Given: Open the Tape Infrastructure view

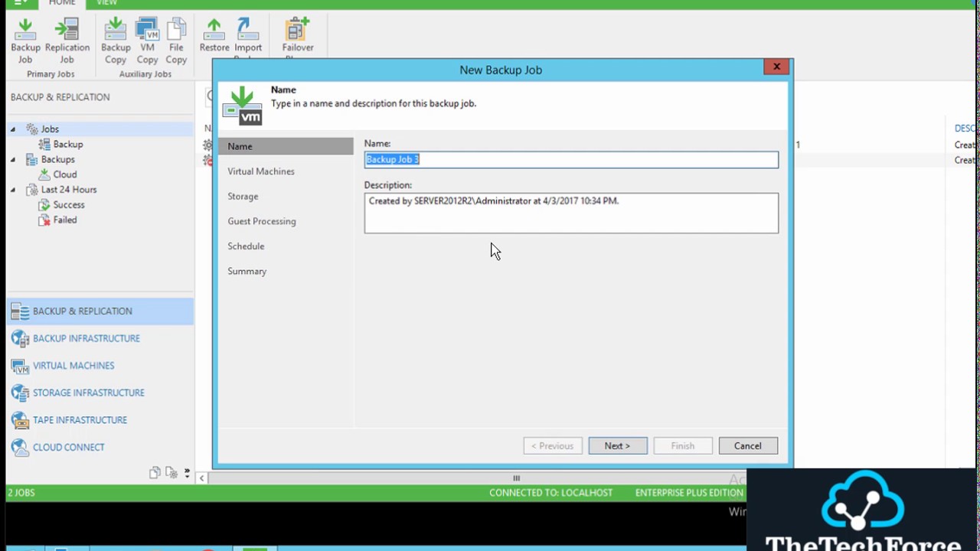Looking at the screenshot, I should pyautogui.click(x=100, y=420).
